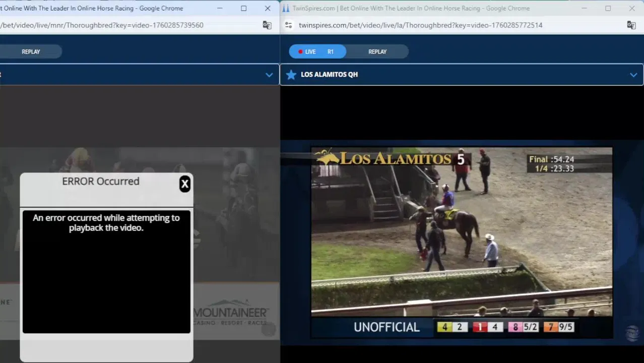Click translate icon in right window address bar

[x=631, y=25]
